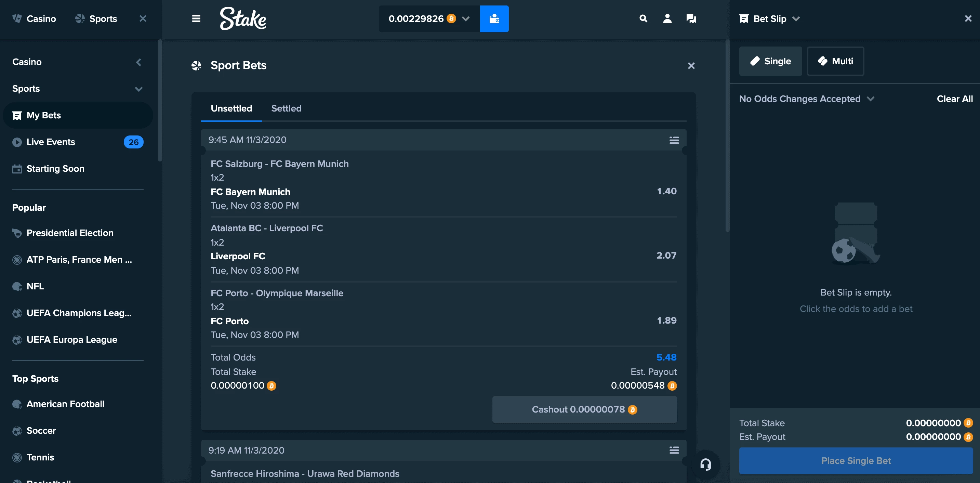Open the hamburger menu beside Stake logo

[x=196, y=19]
